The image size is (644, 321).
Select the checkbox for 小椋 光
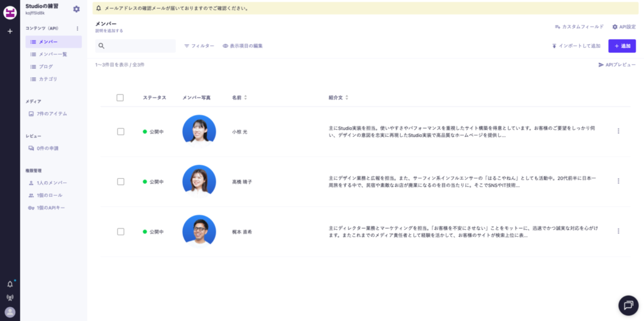(x=120, y=132)
